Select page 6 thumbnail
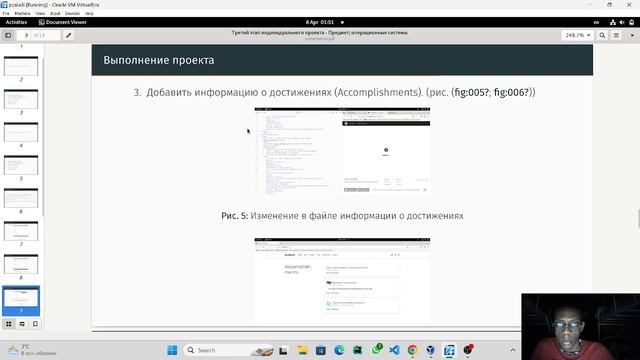The width and height of the screenshot is (640, 360). (x=21, y=198)
